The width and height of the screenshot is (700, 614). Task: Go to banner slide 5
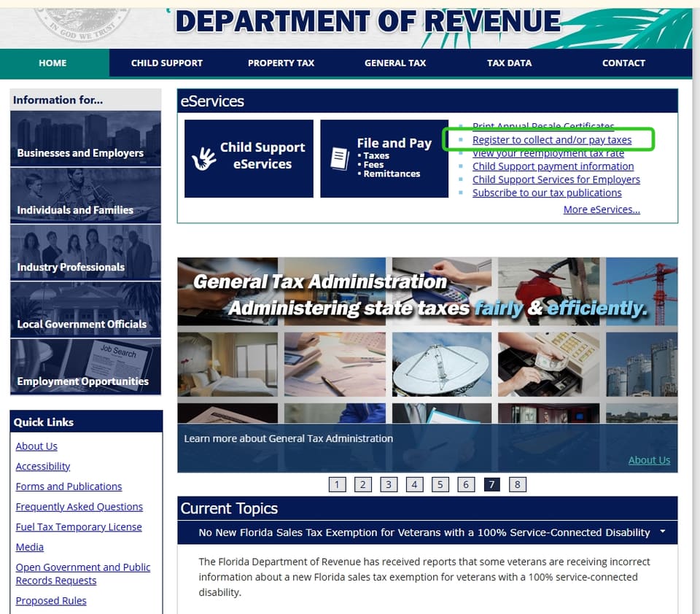coord(440,484)
